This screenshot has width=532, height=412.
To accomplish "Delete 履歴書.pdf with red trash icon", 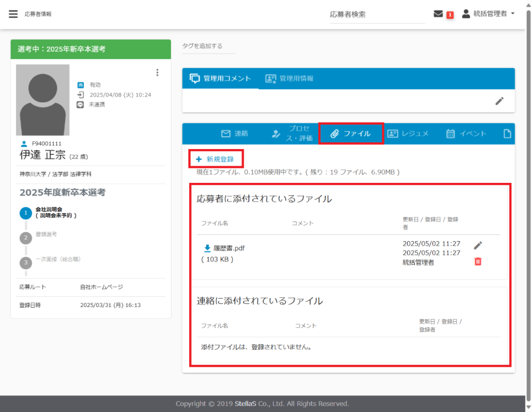I will click(x=478, y=261).
